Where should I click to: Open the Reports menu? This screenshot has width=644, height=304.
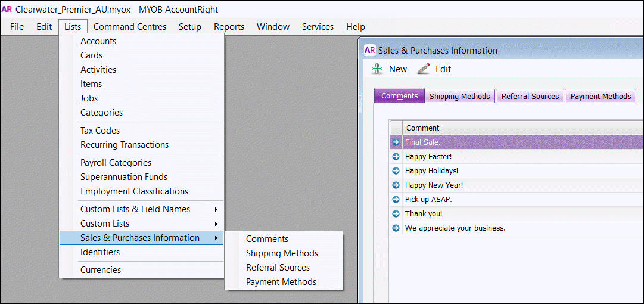point(229,27)
